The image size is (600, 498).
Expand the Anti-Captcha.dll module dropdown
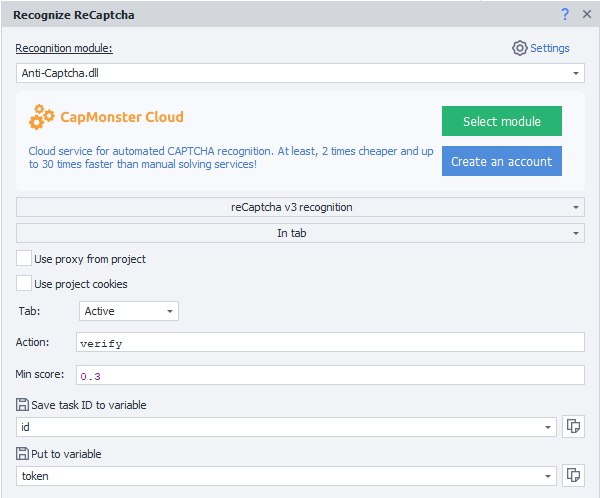[x=576, y=74]
